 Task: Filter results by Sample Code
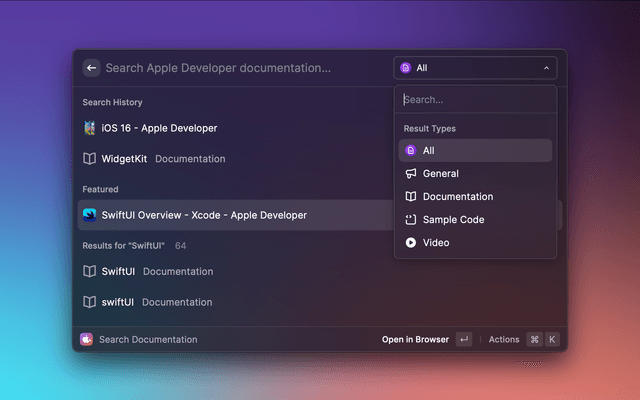coord(455,220)
